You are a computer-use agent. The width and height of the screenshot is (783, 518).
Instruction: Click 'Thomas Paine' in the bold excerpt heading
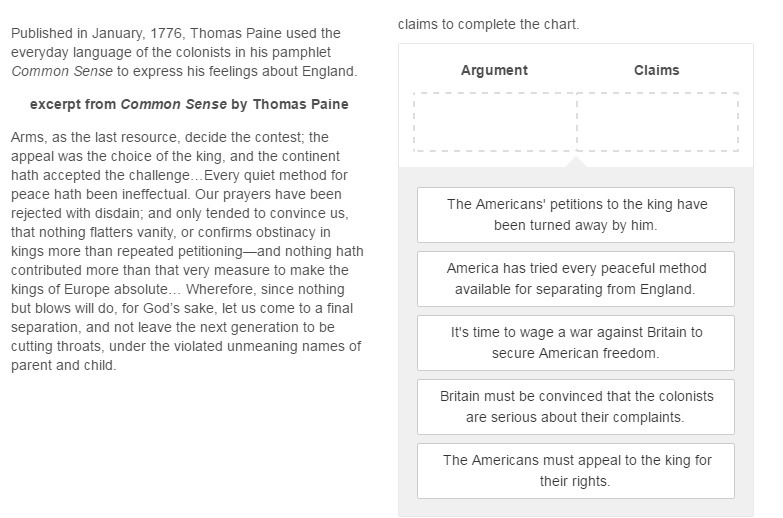pos(300,104)
